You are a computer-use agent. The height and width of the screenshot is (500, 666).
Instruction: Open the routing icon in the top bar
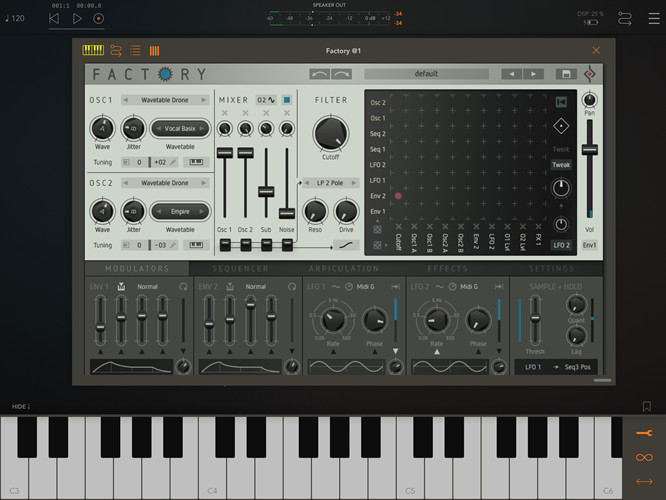pyautogui.click(x=624, y=19)
